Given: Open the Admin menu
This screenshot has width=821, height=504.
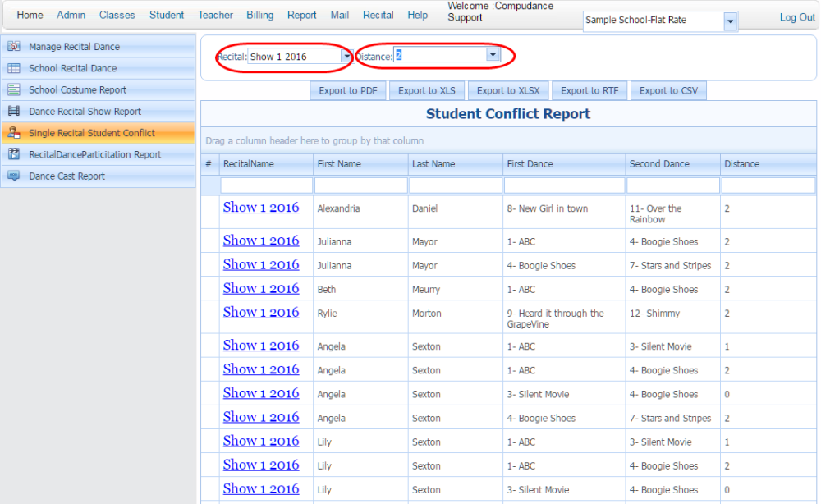Looking at the screenshot, I should point(71,15).
